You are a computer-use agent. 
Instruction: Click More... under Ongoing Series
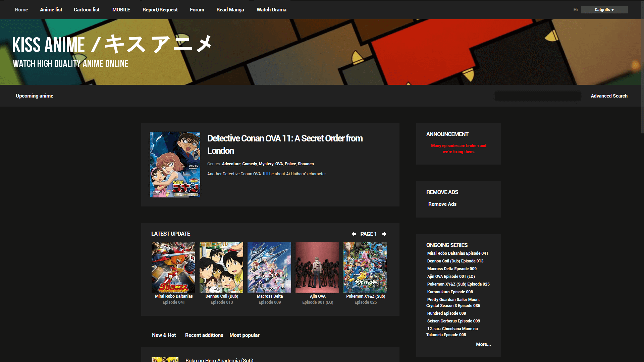click(x=483, y=344)
